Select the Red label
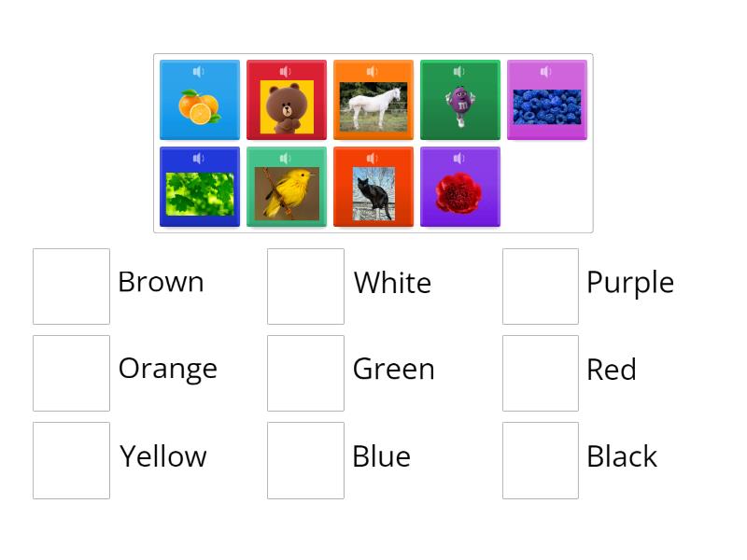 click(612, 370)
